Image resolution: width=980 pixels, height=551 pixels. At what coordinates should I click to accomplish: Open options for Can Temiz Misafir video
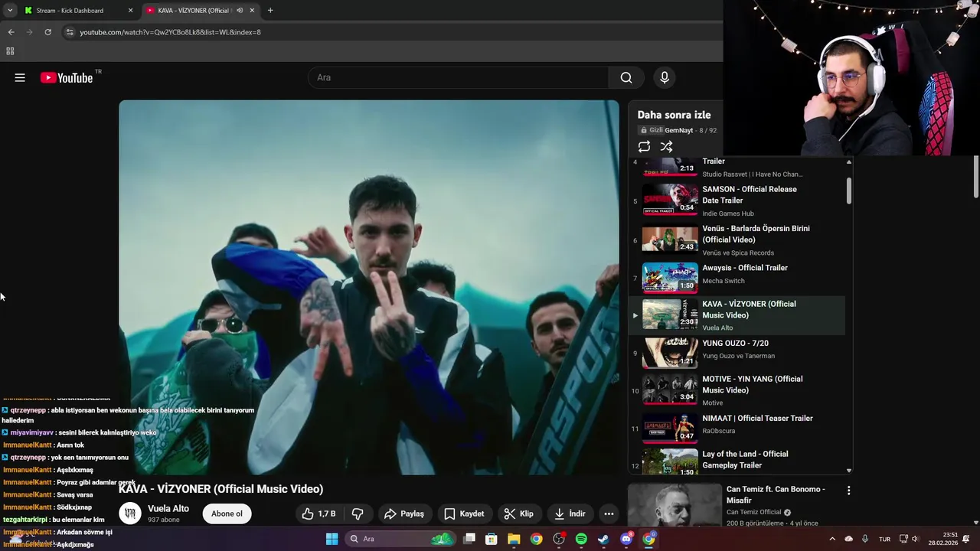[848, 490]
